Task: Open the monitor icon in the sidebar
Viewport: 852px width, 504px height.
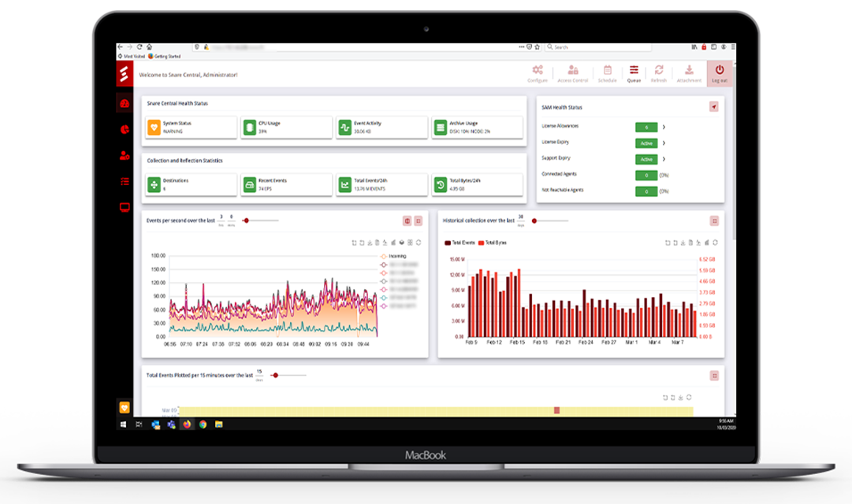Action: 125,207
